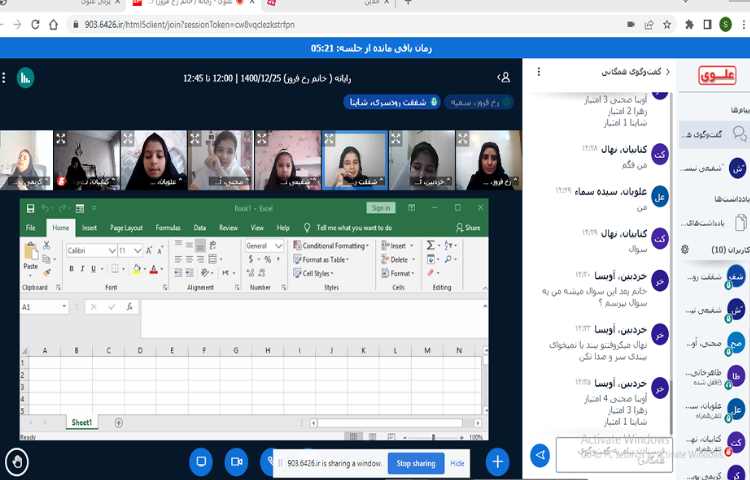The image size is (750, 480).
Task: Click the chat message input field
Action: 614,454
